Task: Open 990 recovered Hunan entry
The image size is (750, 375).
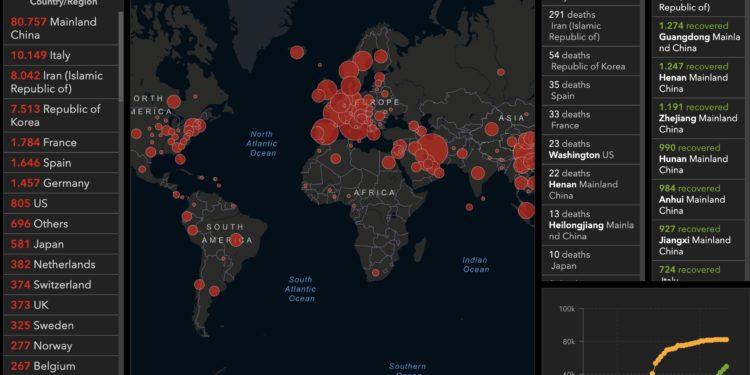Action: click(x=699, y=159)
